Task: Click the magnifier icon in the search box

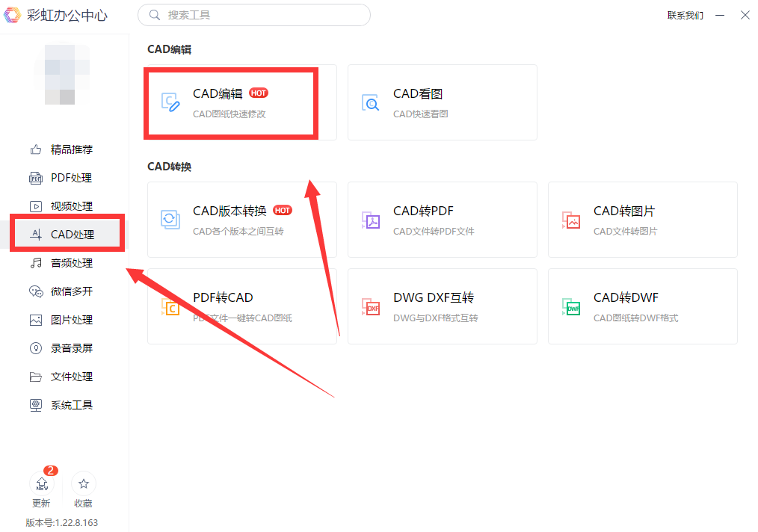Action: (x=154, y=15)
